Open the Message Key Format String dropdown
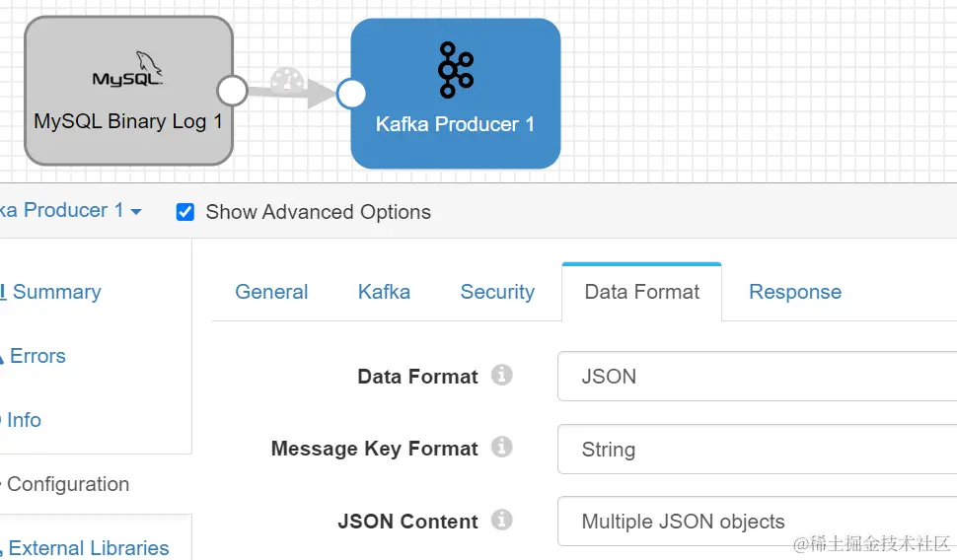This screenshot has width=957, height=560. (x=756, y=450)
